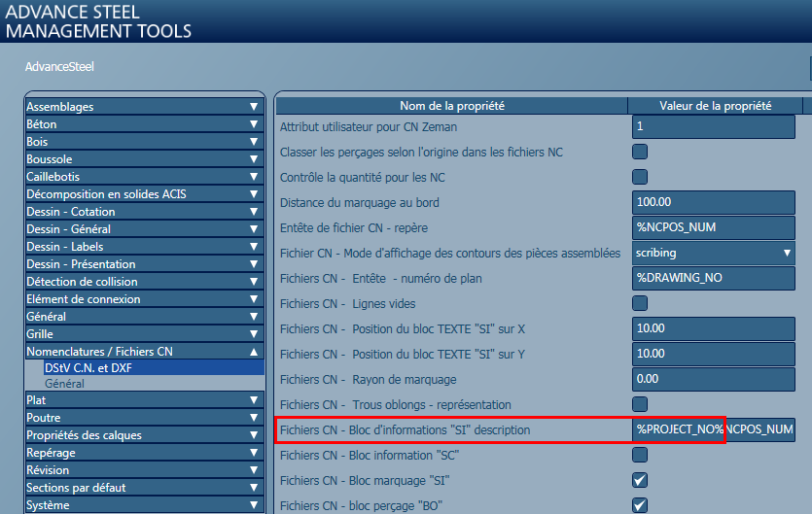
Task: Expand the Poutre category
Action: 145,418
